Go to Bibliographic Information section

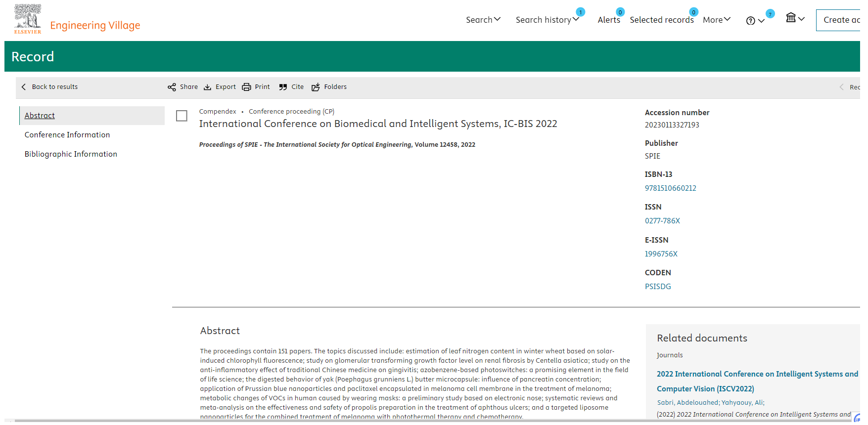tap(71, 154)
